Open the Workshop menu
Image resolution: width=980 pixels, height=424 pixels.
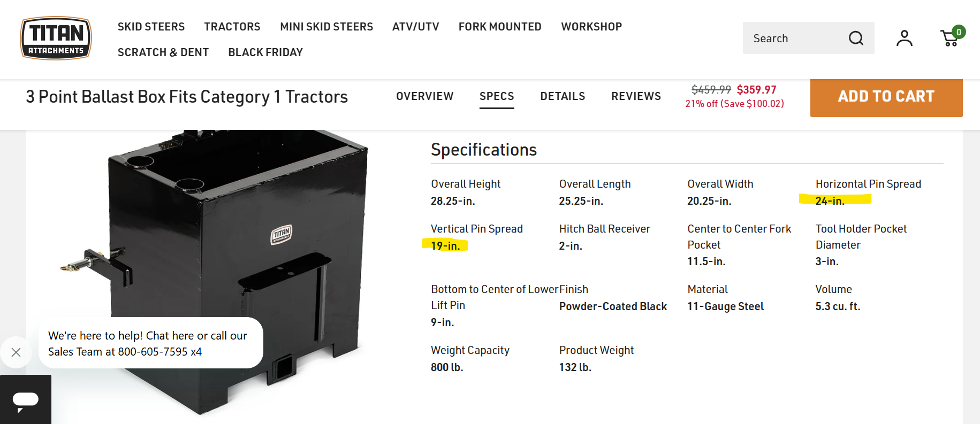[x=591, y=27]
